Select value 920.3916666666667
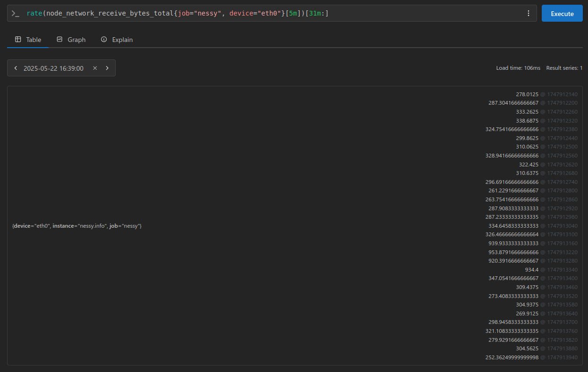588x372 pixels. (x=513, y=261)
